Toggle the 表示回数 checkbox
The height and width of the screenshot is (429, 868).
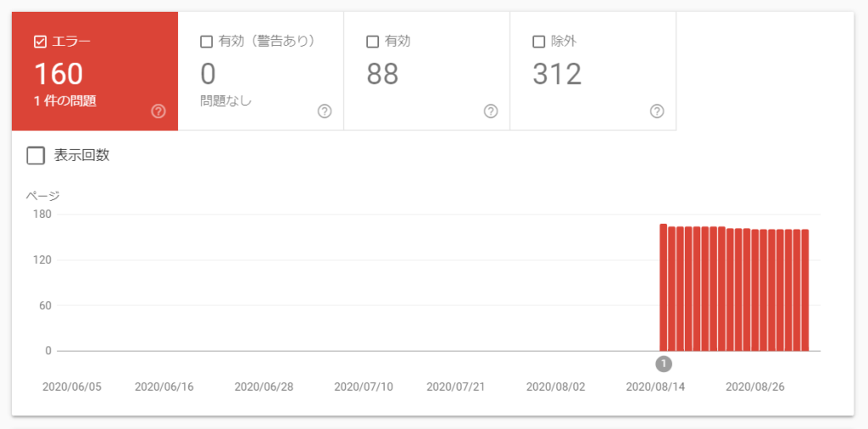point(36,155)
